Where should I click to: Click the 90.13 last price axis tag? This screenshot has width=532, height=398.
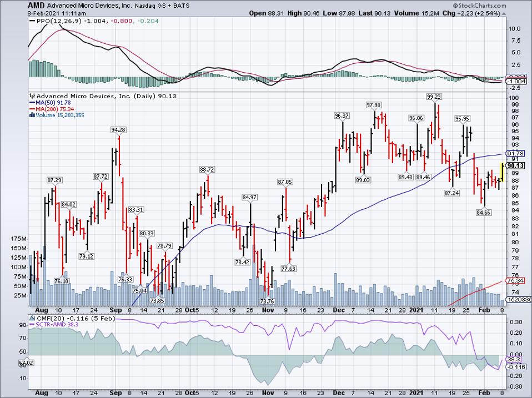(516, 165)
